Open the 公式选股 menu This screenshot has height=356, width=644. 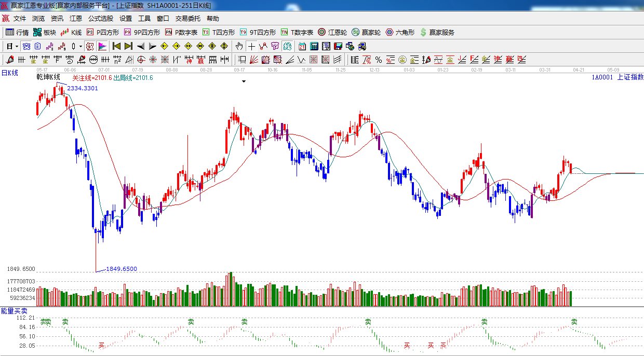click(100, 19)
